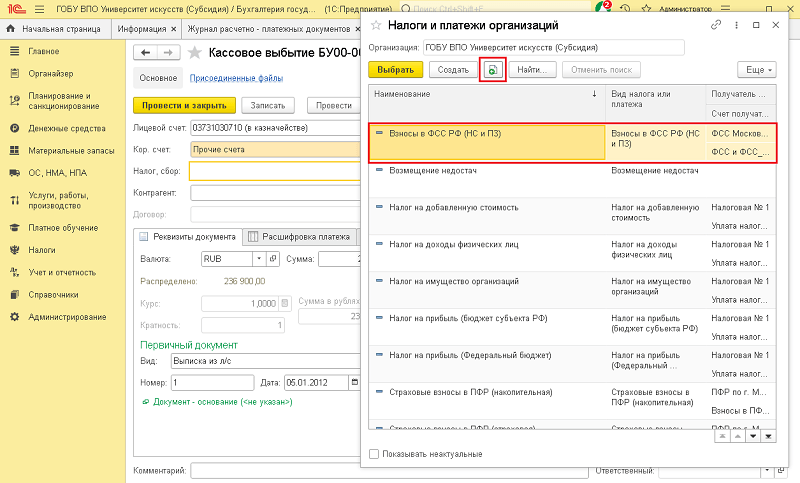
Task: Open the calendar picker beside Дата field
Action: [353, 382]
